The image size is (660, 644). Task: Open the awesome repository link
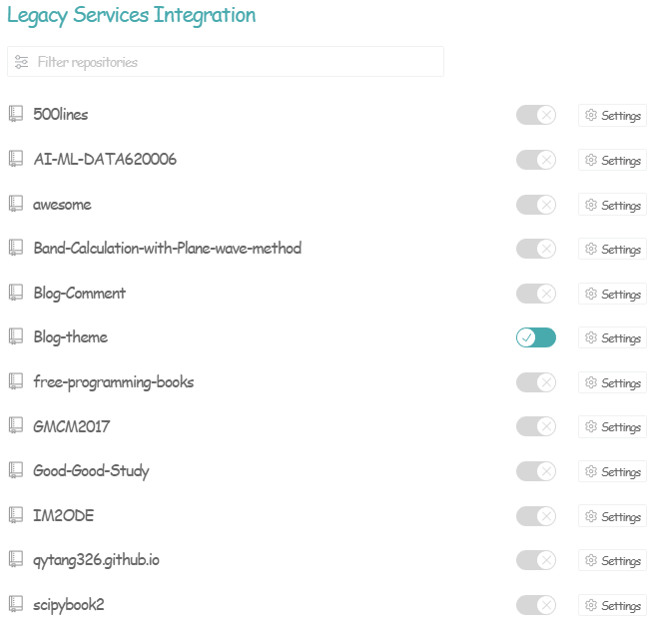[x=62, y=204]
